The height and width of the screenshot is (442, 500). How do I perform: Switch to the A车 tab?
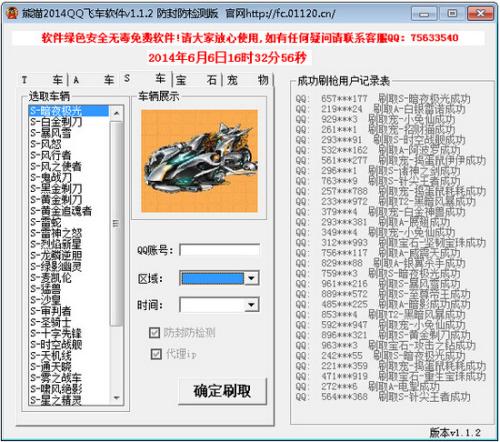click(94, 80)
